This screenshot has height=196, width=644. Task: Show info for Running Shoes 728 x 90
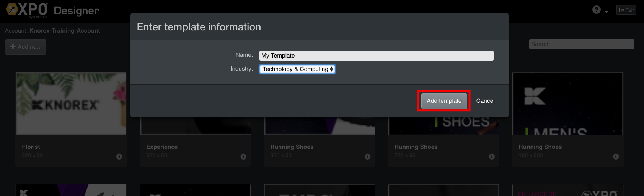click(492, 156)
